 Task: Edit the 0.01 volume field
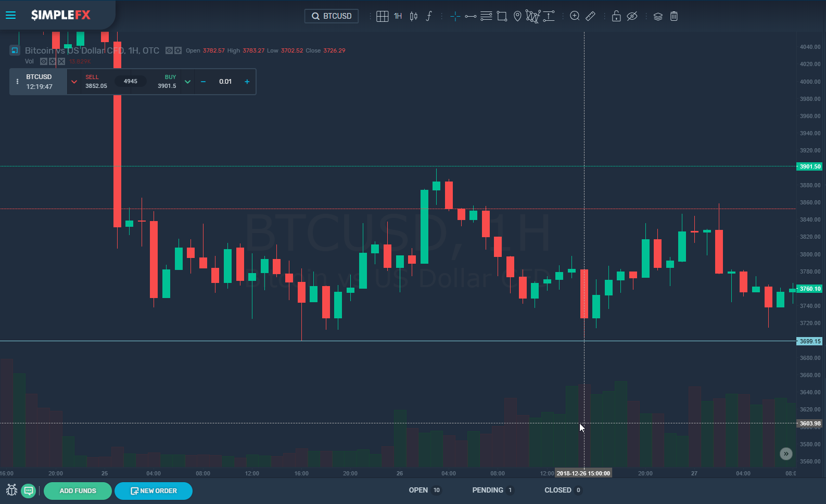225,82
